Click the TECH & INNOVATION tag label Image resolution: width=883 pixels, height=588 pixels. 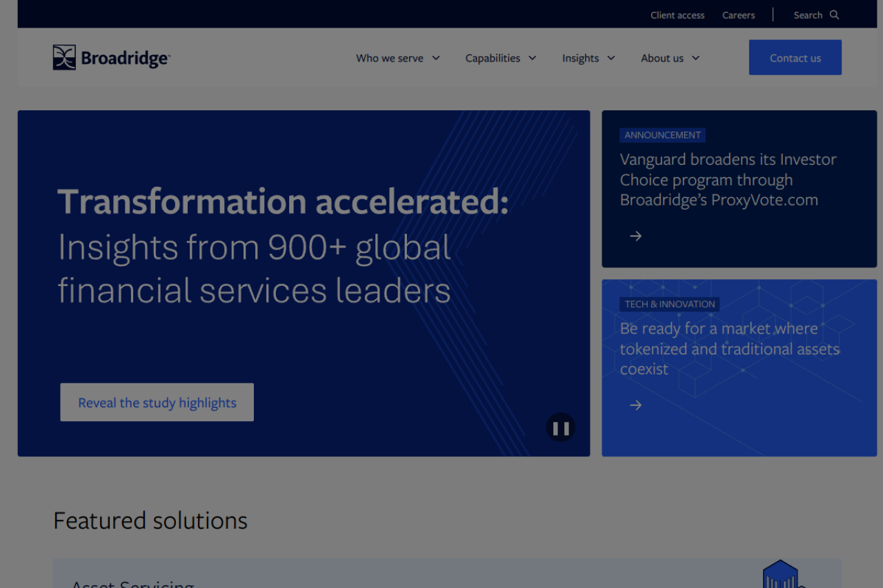pyautogui.click(x=669, y=304)
